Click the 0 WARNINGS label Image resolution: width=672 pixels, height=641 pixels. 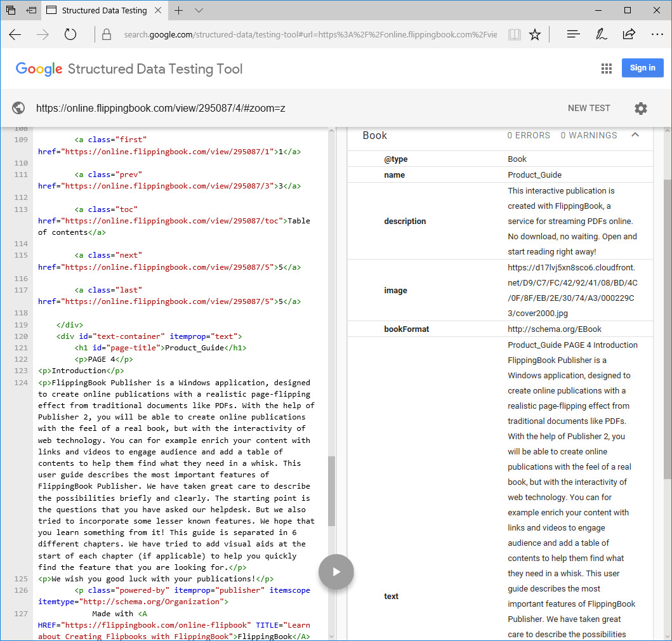point(589,135)
